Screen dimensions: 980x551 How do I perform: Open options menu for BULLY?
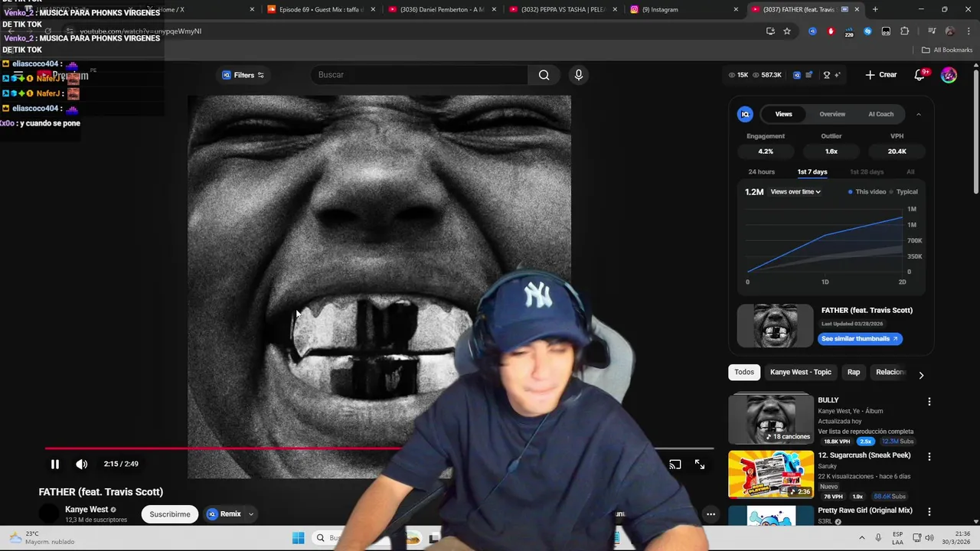pyautogui.click(x=929, y=402)
